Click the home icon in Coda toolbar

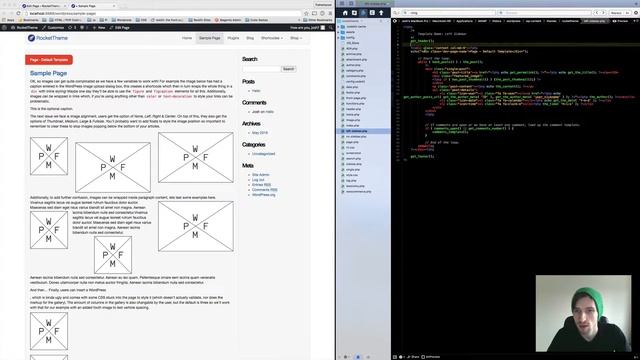coord(345,13)
